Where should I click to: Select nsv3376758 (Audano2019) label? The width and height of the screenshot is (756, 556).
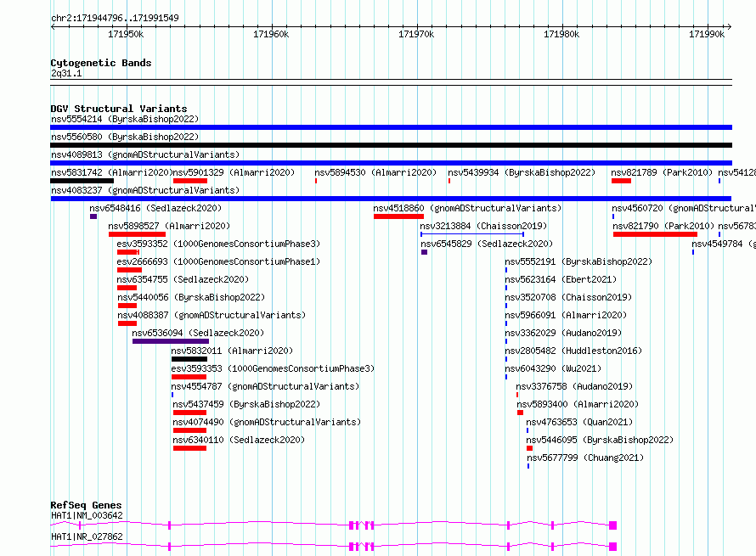pyautogui.click(x=574, y=386)
